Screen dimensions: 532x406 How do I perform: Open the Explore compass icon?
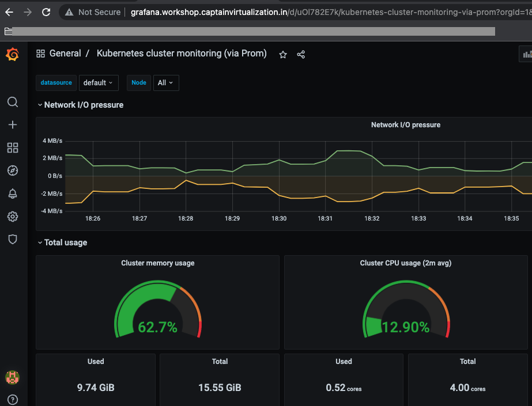click(x=13, y=170)
